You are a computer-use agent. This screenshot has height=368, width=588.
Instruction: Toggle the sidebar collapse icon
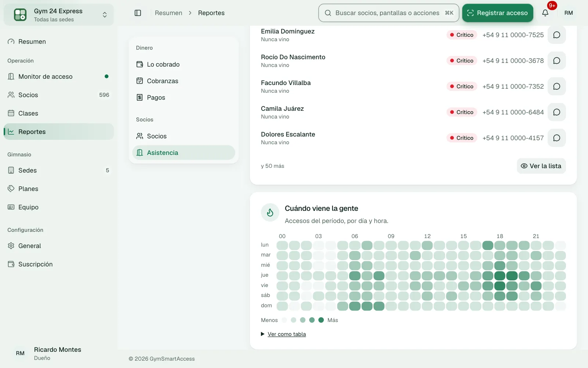138,13
